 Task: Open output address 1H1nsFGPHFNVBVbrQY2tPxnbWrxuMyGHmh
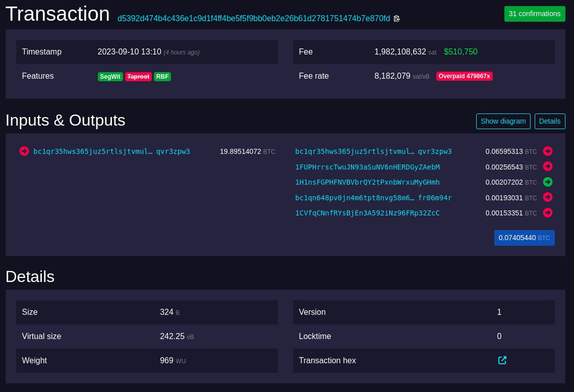[x=367, y=182]
